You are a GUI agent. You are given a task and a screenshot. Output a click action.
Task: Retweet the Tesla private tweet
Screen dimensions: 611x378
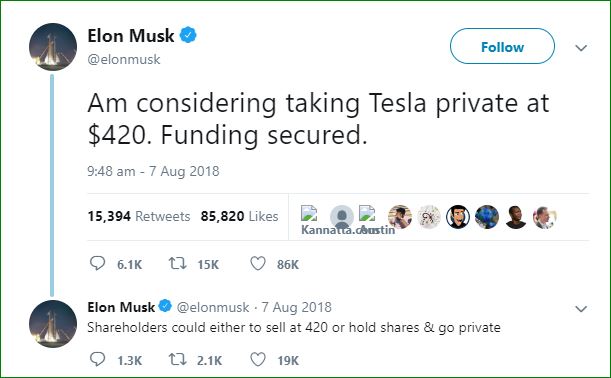[177, 263]
